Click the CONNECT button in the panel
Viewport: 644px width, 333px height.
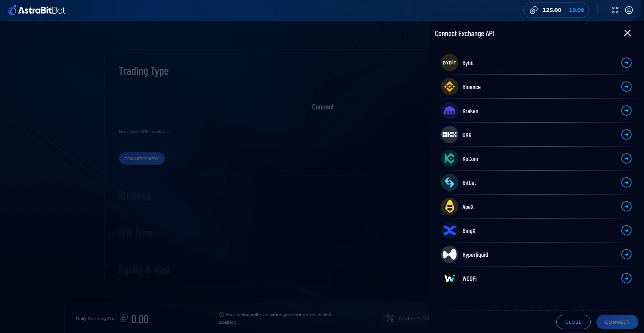pos(617,322)
